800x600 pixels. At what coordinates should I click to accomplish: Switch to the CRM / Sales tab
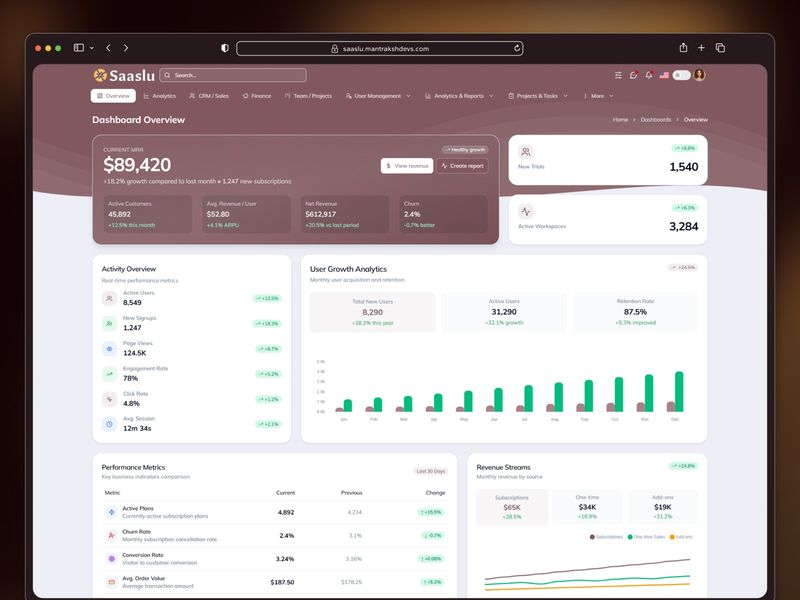tap(209, 96)
